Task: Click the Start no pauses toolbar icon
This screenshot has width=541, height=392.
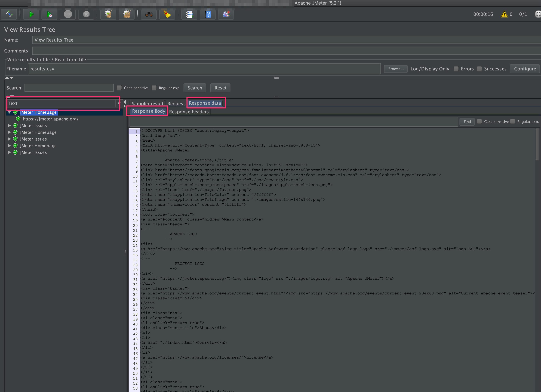Action: (x=49, y=14)
